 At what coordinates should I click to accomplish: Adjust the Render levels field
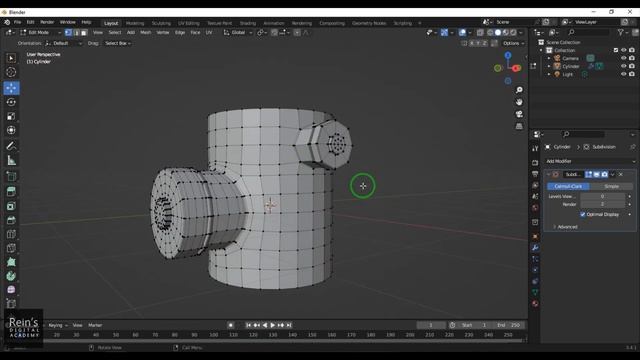(x=602, y=204)
